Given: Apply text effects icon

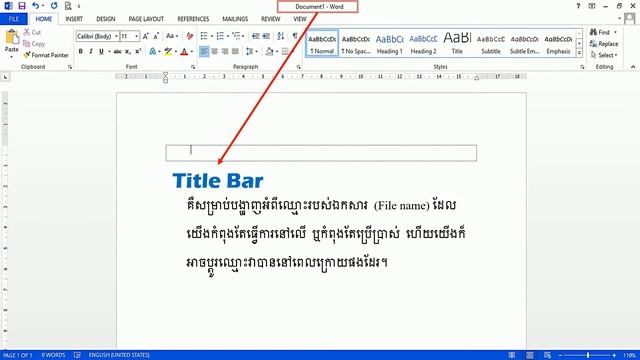Looking at the screenshot, I should tap(152, 51).
